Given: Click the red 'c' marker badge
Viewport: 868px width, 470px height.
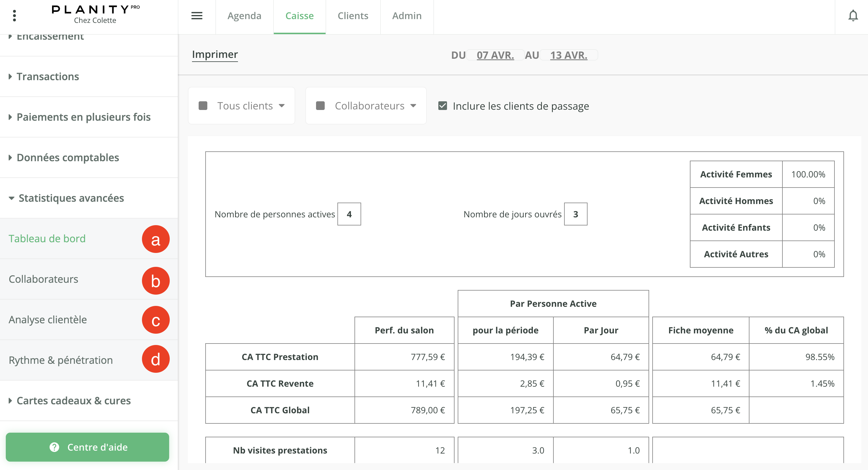Looking at the screenshot, I should coord(155,320).
